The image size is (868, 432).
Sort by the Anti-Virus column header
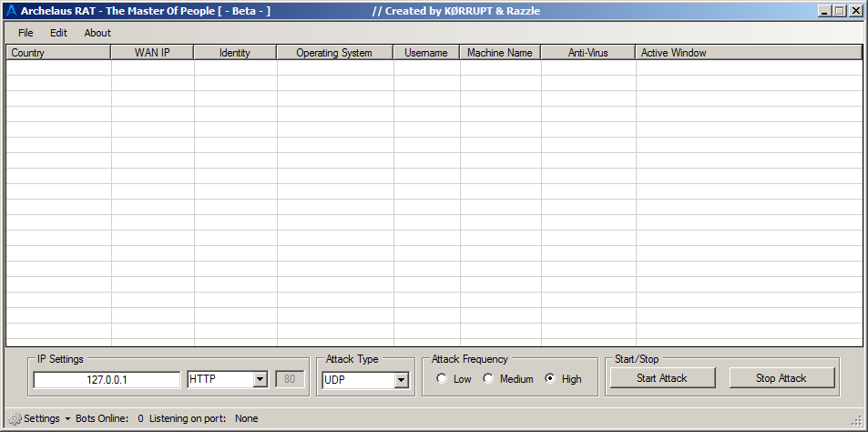tap(587, 53)
